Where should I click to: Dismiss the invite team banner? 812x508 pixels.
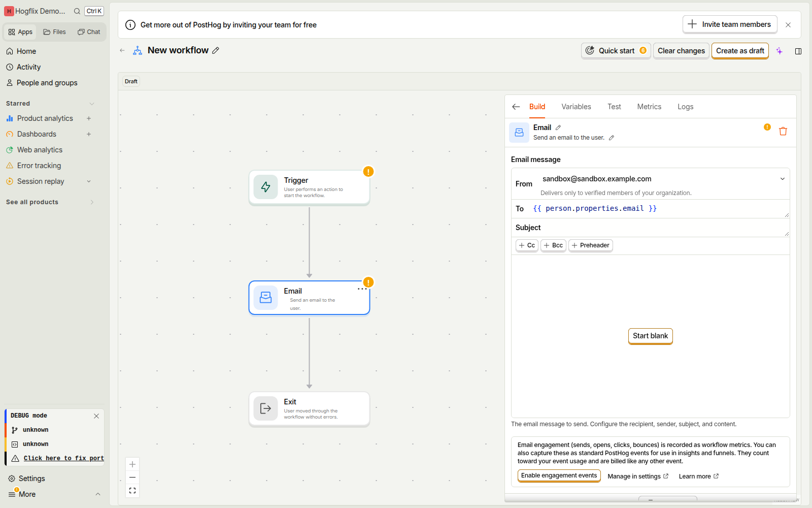788,25
